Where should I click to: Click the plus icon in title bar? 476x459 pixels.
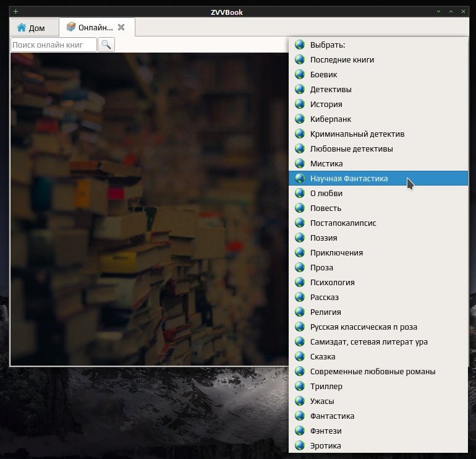click(x=16, y=12)
